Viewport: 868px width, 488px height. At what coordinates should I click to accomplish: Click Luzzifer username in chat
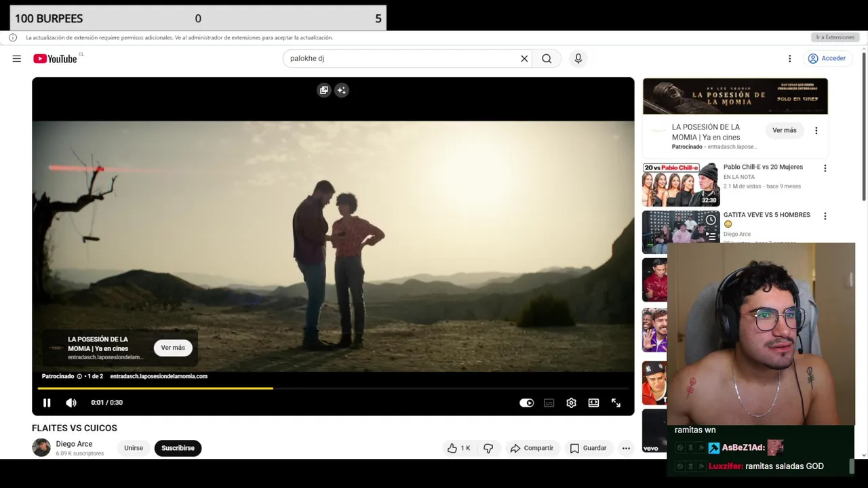click(x=726, y=466)
